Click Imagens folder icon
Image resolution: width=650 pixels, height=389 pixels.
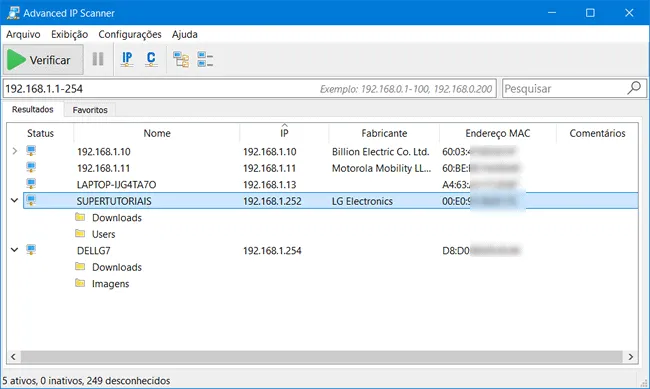coord(80,283)
